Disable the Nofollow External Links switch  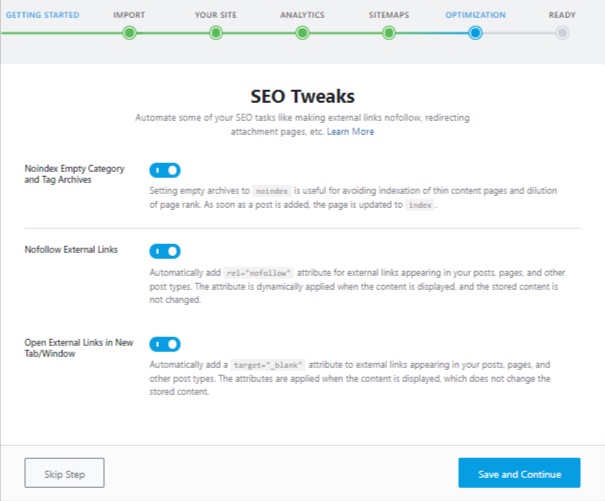pos(165,251)
